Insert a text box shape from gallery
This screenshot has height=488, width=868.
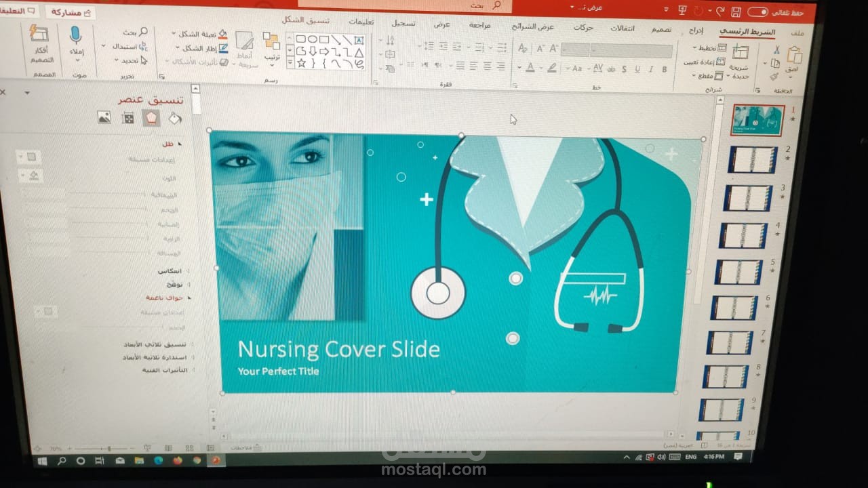359,40
